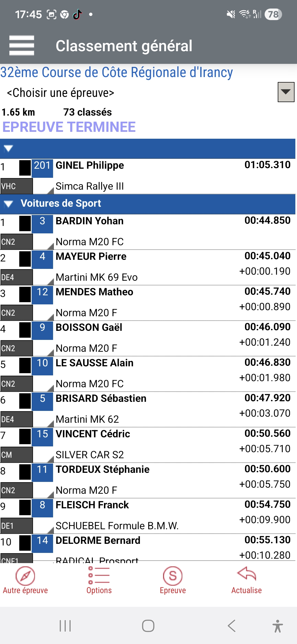Collapse the first unnamed blue section
The height and width of the screenshot is (644, 297).
coord(9,149)
